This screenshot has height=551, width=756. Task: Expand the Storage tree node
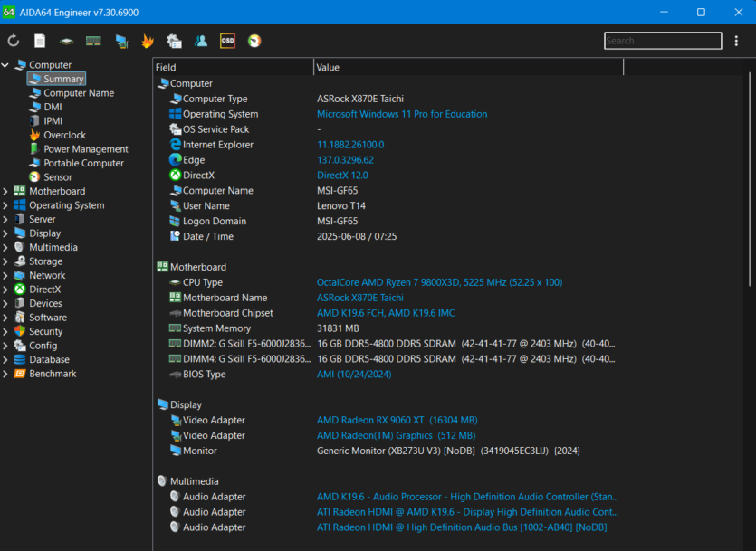click(5, 261)
